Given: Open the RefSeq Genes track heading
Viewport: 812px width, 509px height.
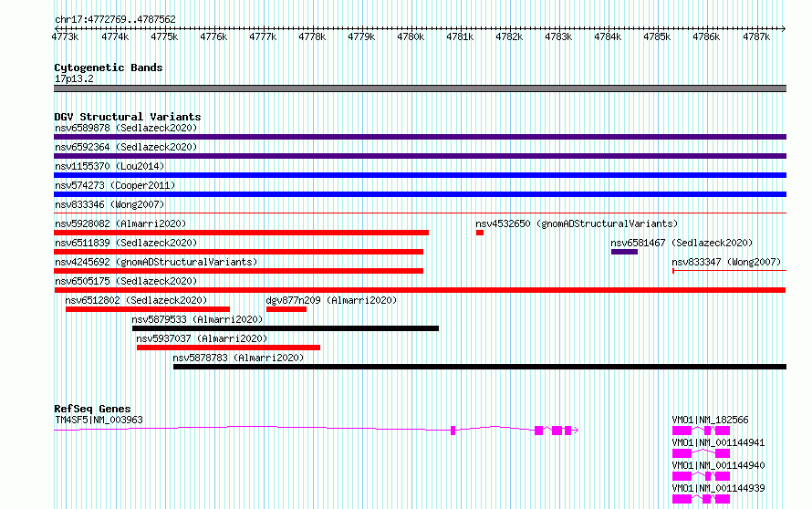Looking at the screenshot, I should (x=92, y=409).
